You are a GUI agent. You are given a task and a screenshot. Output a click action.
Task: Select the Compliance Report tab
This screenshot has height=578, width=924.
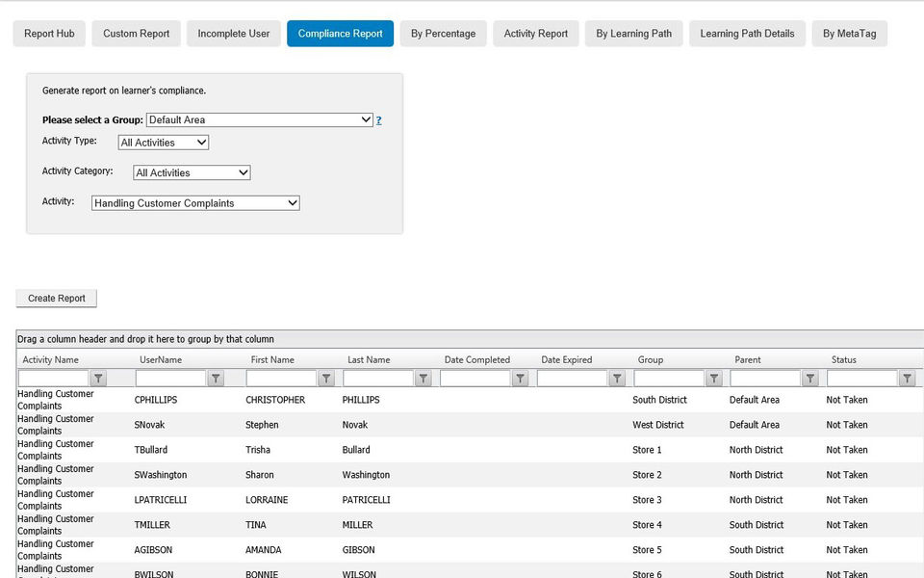[340, 34]
